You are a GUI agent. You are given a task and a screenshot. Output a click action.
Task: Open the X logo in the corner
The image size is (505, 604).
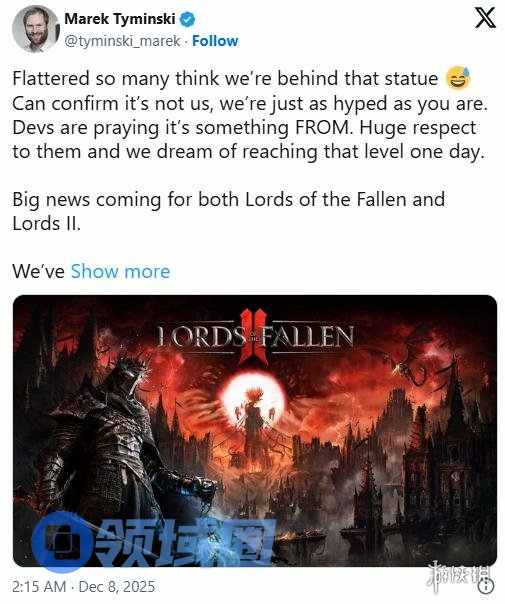(x=485, y=18)
